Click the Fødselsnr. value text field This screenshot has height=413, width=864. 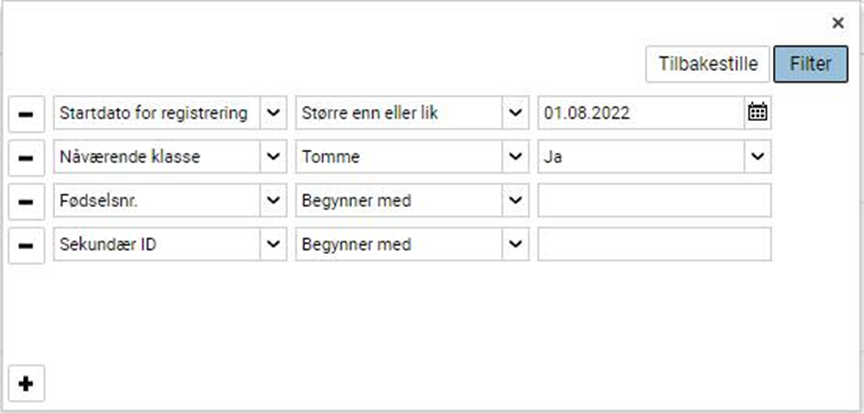tap(654, 201)
